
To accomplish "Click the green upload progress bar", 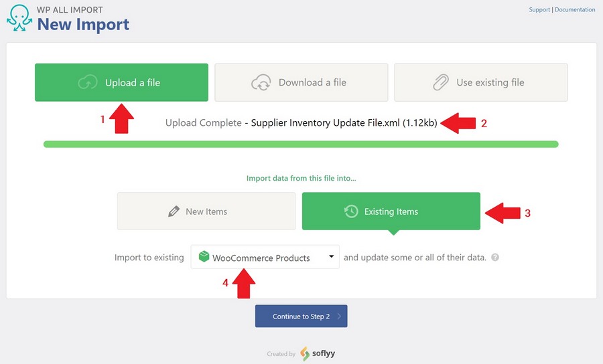I will [x=301, y=145].
